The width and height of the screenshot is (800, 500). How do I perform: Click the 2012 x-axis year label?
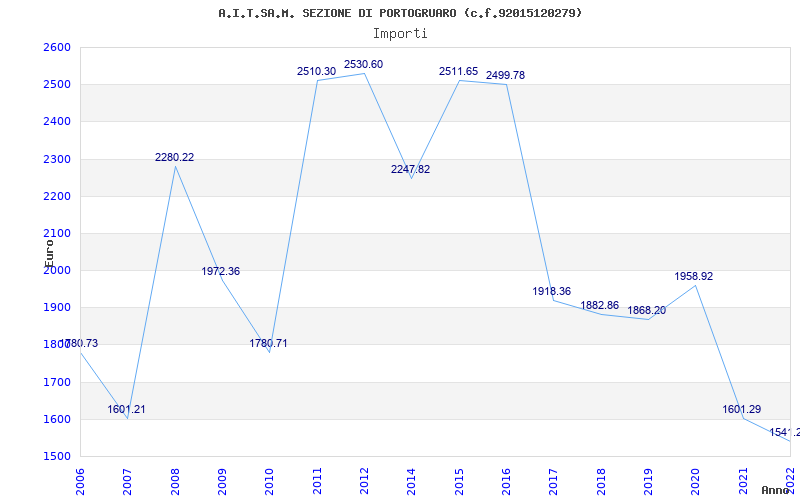click(x=364, y=482)
